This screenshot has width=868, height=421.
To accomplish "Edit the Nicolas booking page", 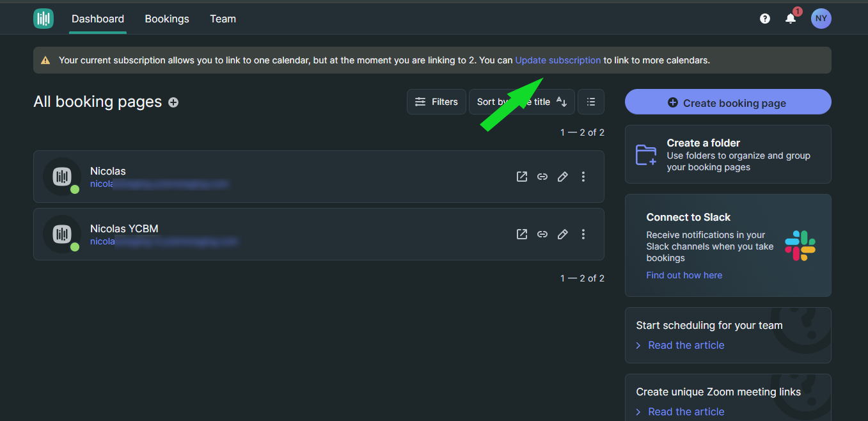I will pos(563,177).
